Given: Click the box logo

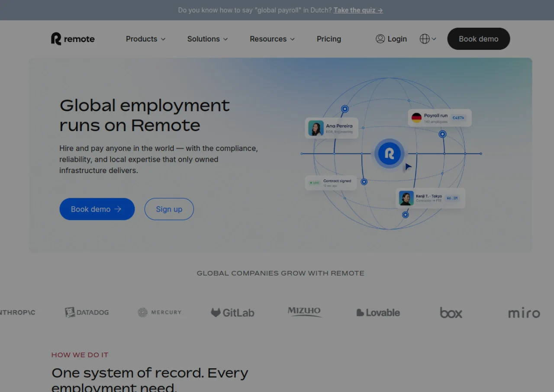Looking at the screenshot, I should [451, 312].
